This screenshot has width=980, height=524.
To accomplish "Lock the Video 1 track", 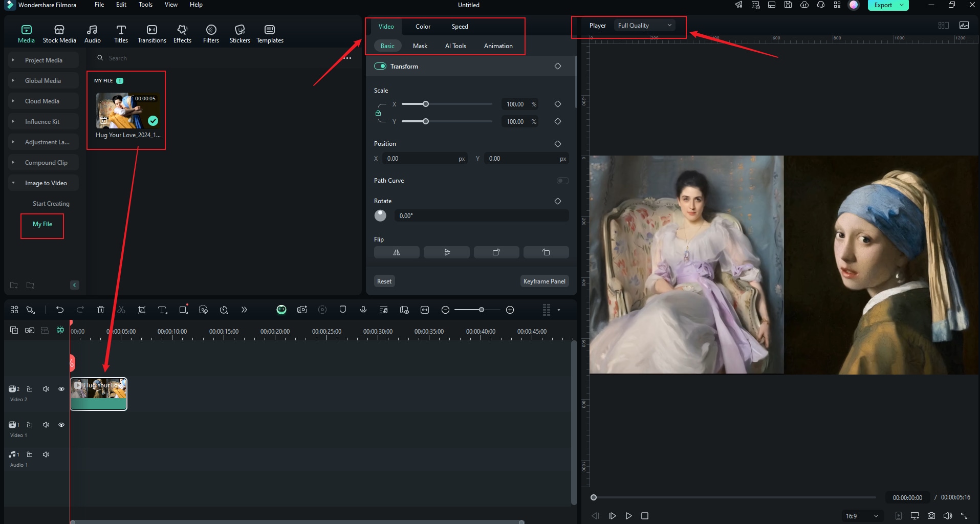I will tap(30, 425).
